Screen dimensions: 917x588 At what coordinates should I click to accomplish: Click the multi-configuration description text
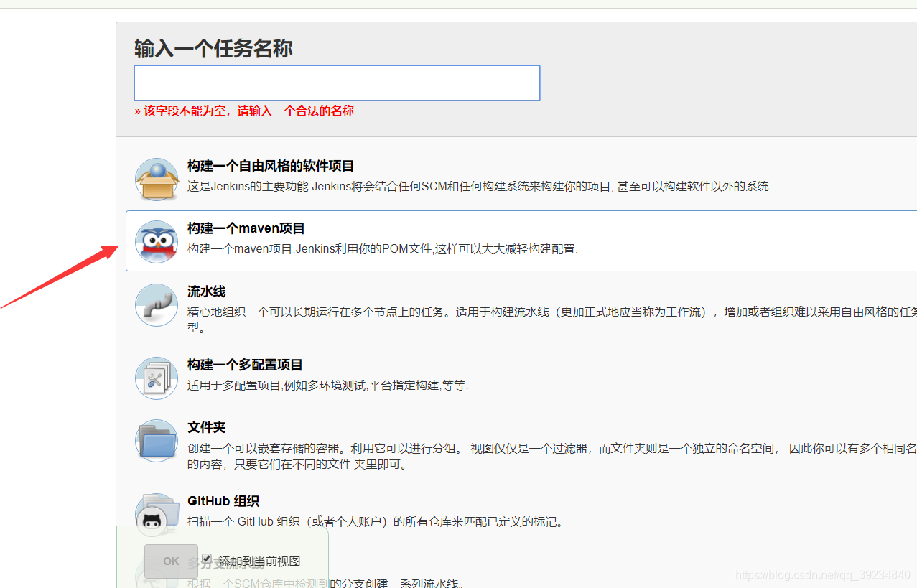(x=327, y=386)
